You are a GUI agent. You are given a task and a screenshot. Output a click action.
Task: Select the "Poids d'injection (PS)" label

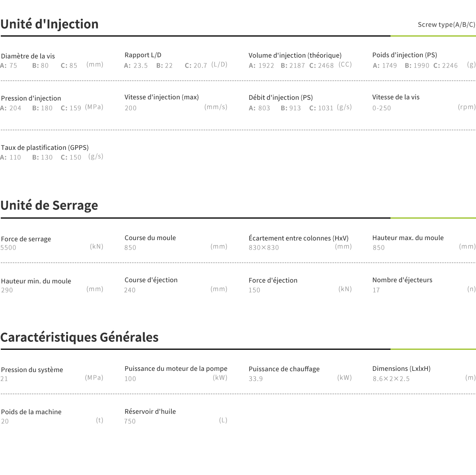[404, 55]
